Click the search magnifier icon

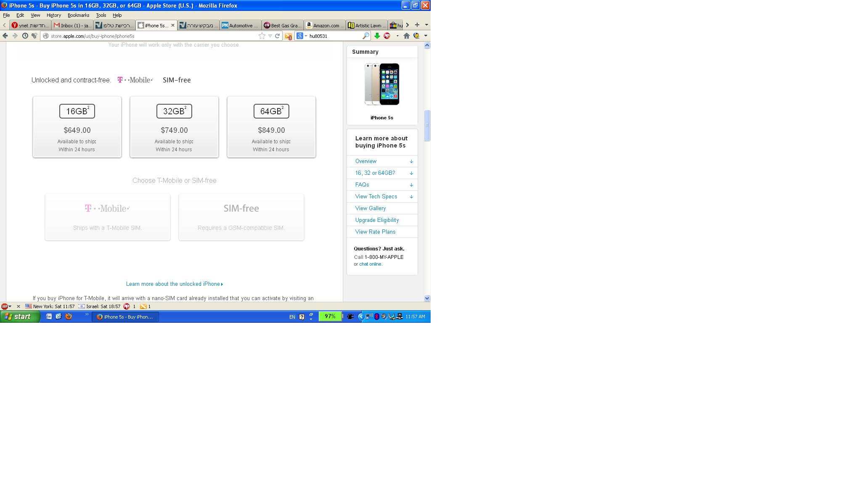(365, 36)
